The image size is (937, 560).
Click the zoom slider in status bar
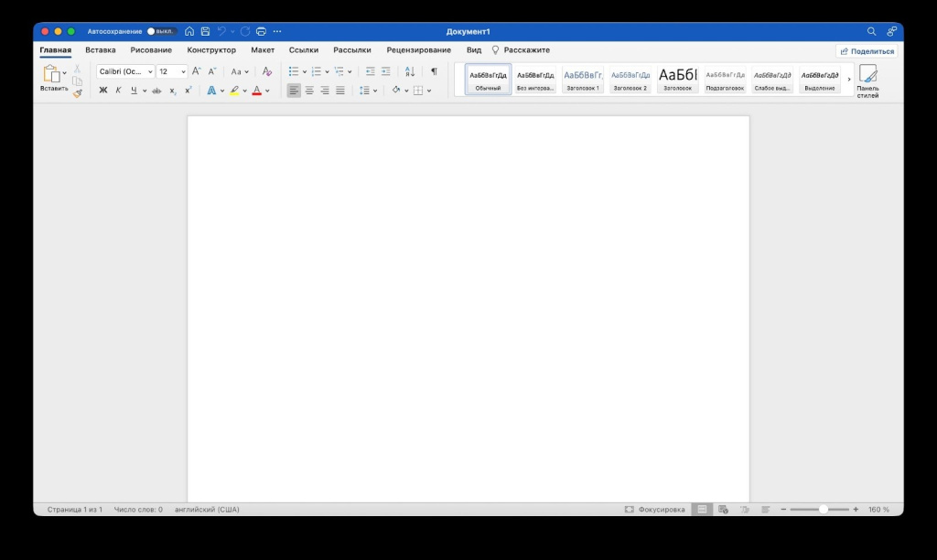click(x=823, y=509)
